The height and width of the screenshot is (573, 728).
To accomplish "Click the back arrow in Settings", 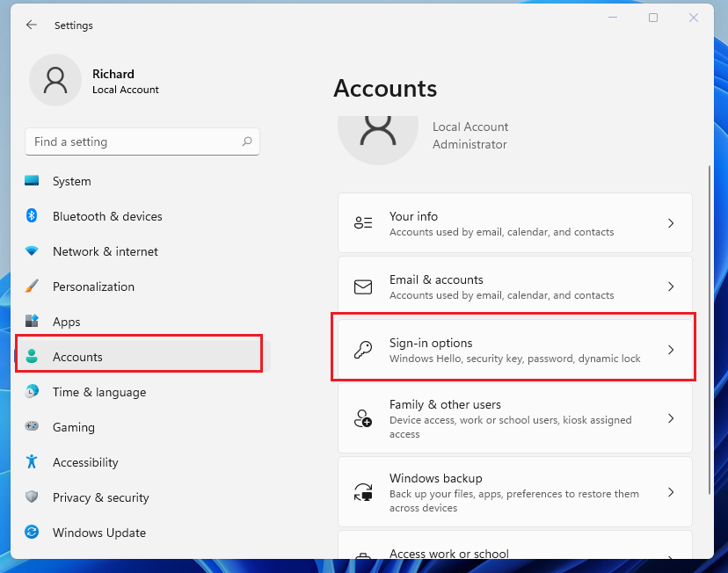I will tap(32, 25).
